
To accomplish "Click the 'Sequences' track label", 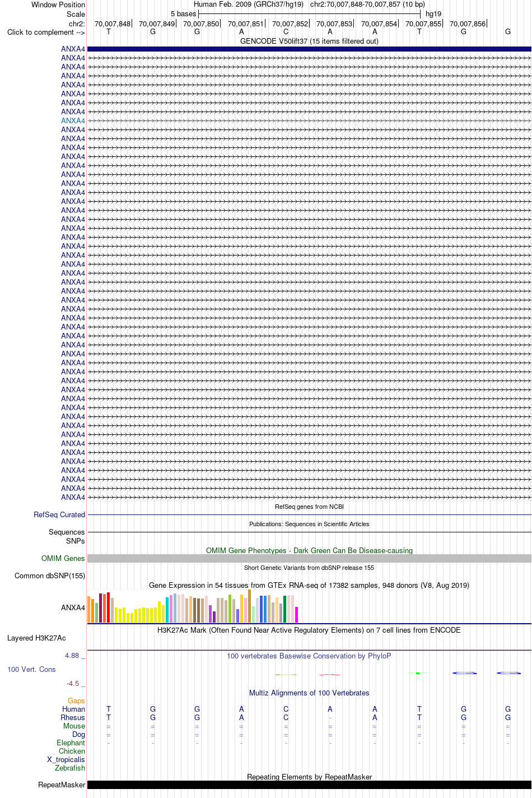I will point(67,532).
